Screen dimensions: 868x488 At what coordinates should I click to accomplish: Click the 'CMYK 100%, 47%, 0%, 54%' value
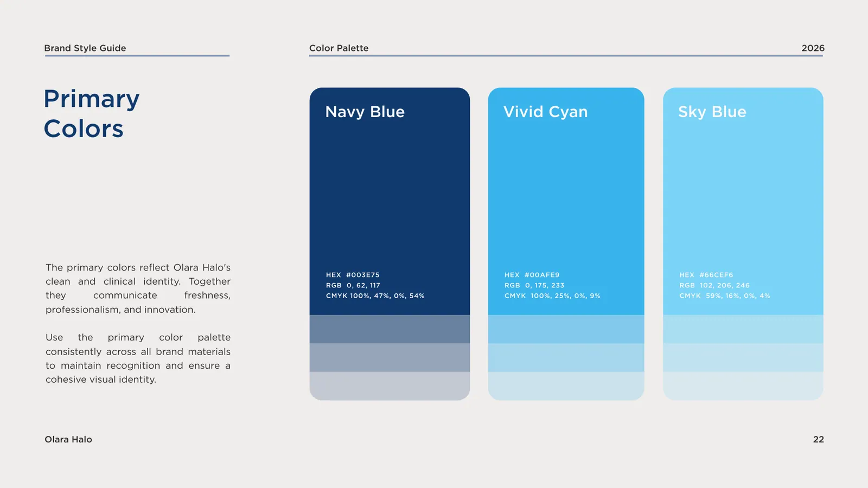(x=375, y=296)
